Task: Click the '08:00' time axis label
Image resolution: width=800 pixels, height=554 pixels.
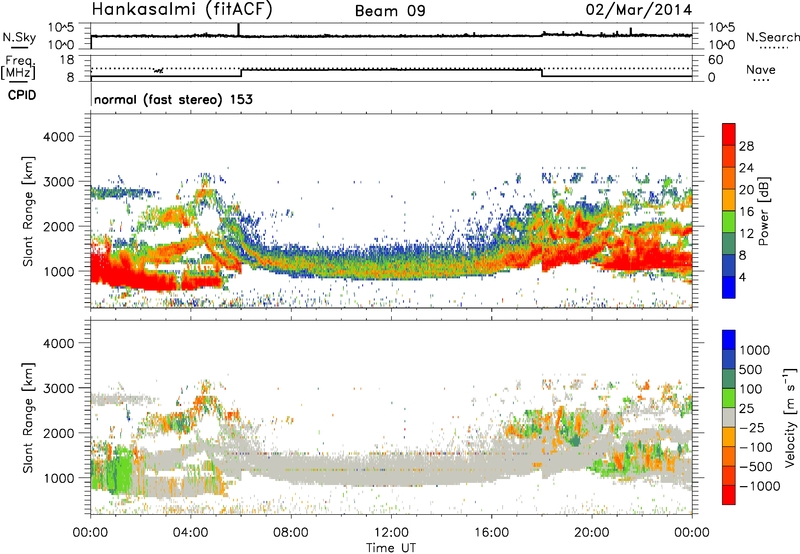Action: pos(291,533)
